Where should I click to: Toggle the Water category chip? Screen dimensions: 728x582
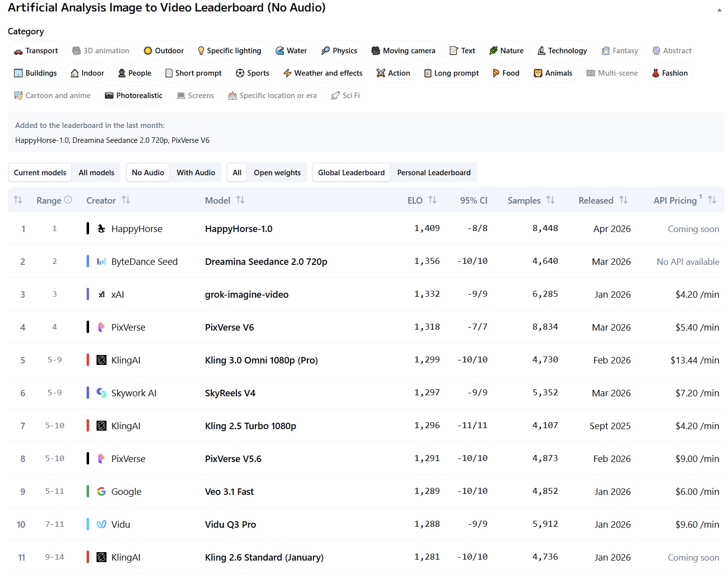coord(291,51)
